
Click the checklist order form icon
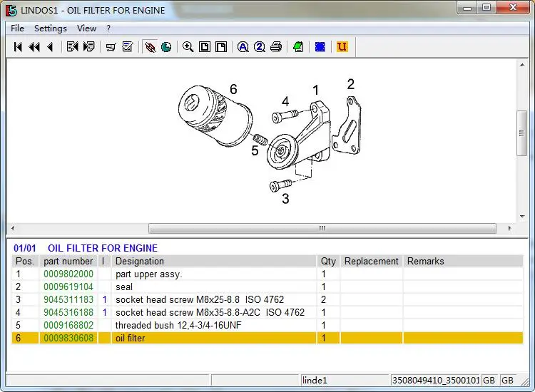(x=127, y=47)
